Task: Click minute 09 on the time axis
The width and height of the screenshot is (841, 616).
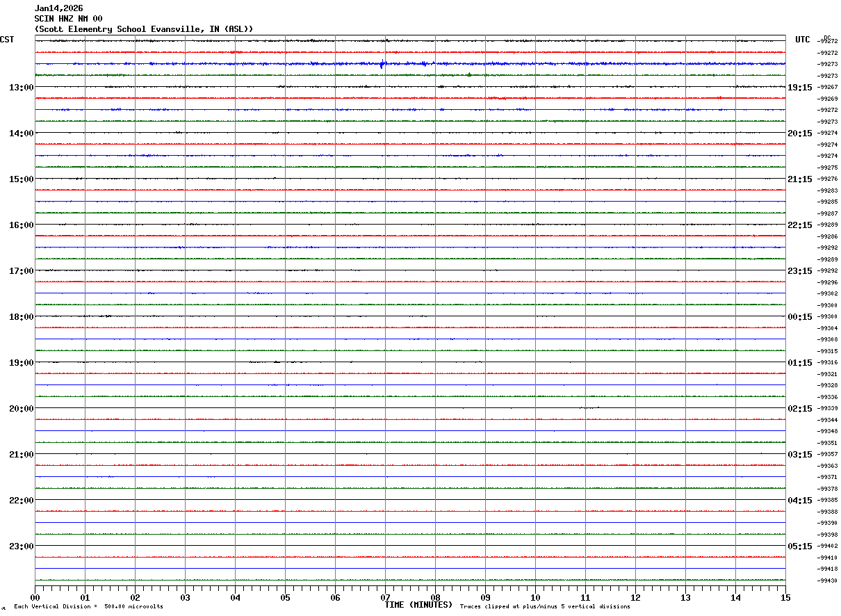Action: (x=485, y=597)
